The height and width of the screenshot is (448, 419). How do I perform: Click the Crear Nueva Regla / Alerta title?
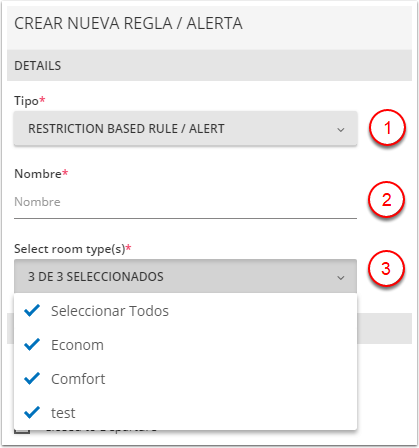(x=128, y=23)
